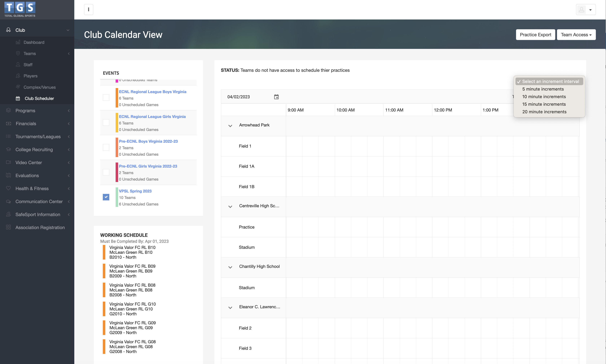
Task: Click the Dashboard chart icon in sidebar
Action: pos(18,42)
